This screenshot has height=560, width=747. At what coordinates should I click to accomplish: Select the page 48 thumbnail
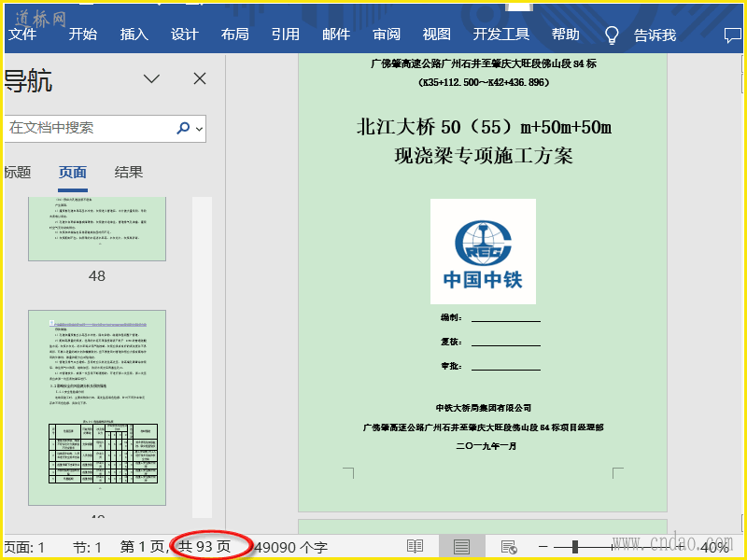pos(97,229)
